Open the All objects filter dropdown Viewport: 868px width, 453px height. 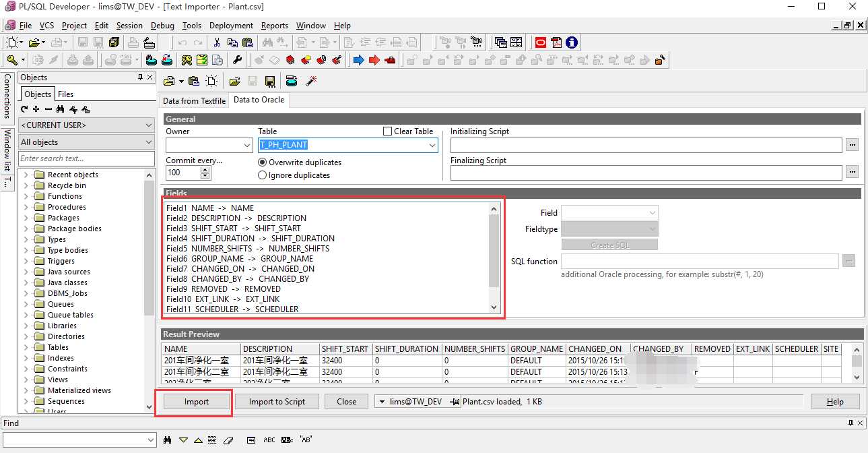pos(149,142)
